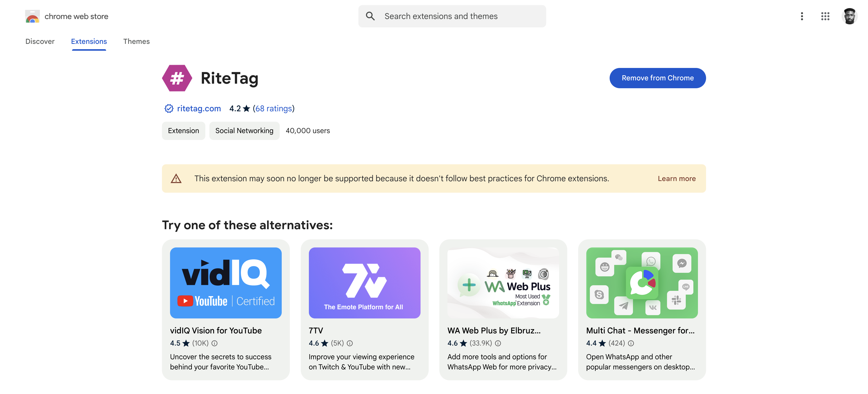Viewport: 868px width, 394px height.
Task: Click the verified badge icon next to ritetag.com
Action: [168, 109]
